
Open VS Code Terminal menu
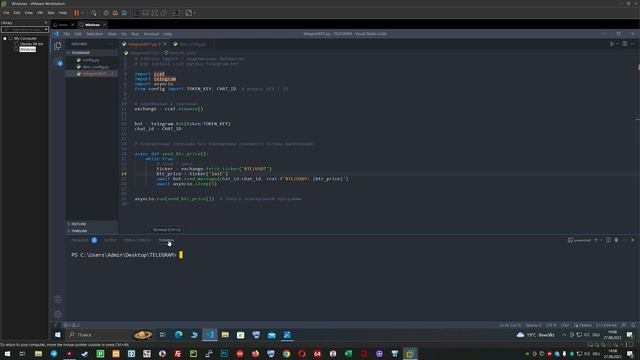151,34
